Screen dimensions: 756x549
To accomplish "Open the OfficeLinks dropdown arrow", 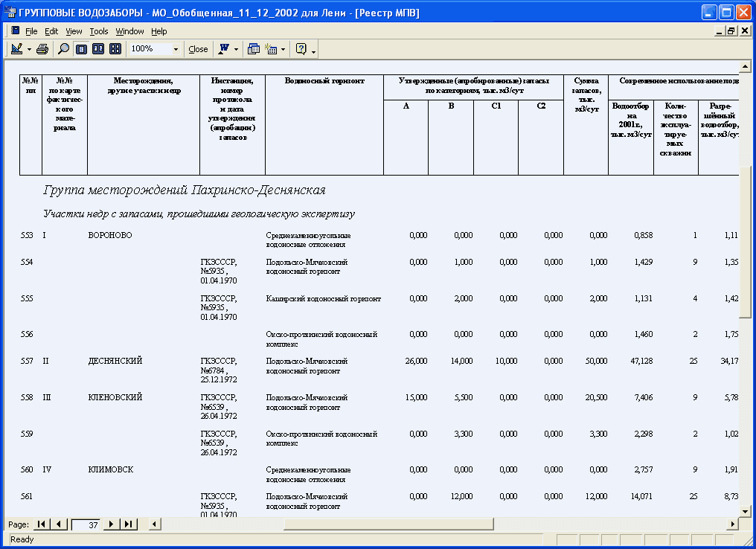I will (x=237, y=49).
